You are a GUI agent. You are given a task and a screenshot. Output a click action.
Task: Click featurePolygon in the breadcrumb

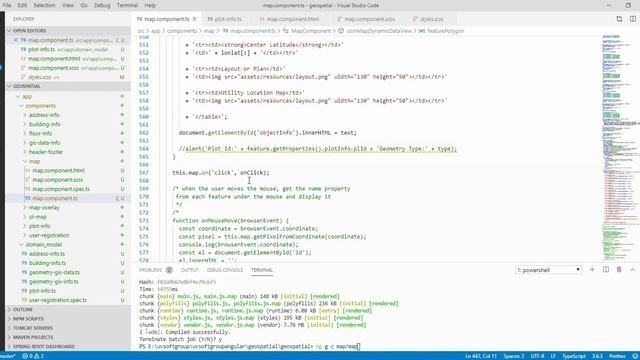tap(445, 31)
